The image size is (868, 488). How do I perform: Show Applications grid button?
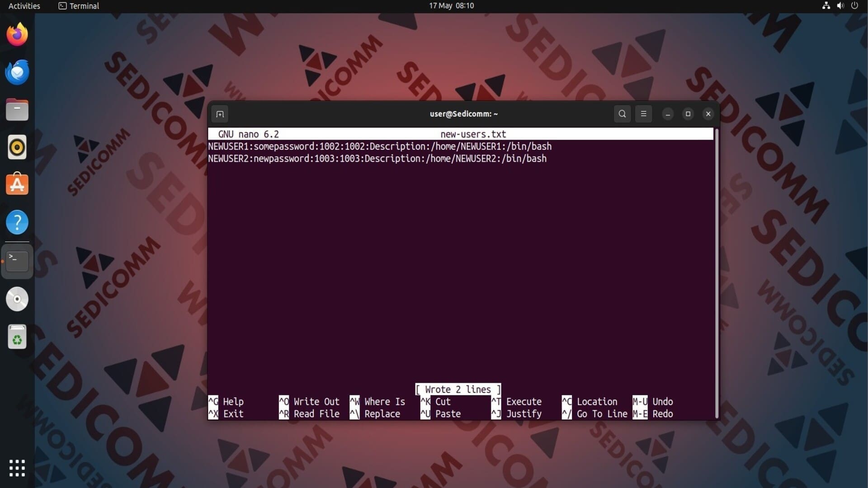click(17, 468)
